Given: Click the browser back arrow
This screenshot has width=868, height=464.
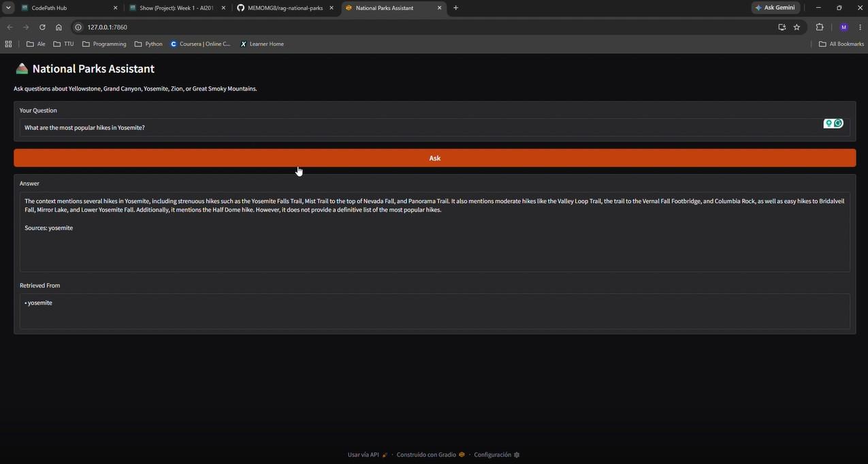Looking at the screenshot, I should [10, 27].
